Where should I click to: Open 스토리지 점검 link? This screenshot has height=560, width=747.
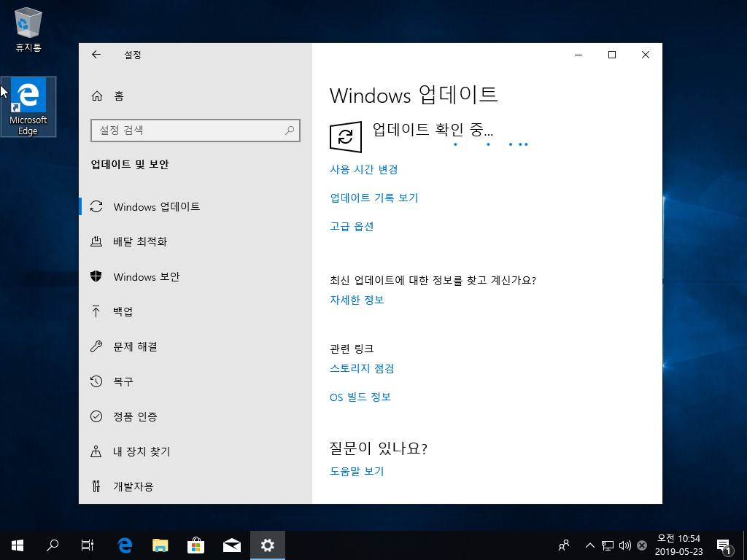pyautogui.click(x=362, y=368)
